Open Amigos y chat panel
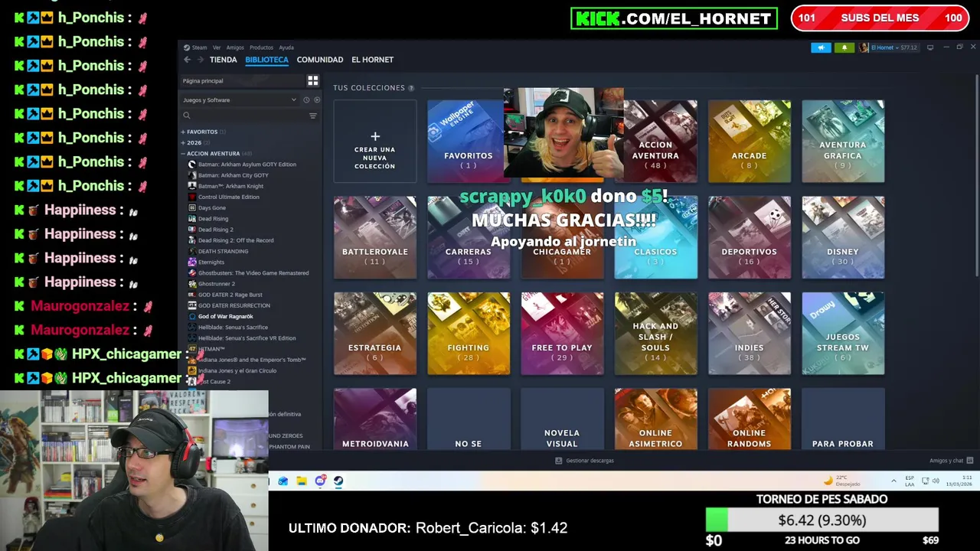 (951, 461)
